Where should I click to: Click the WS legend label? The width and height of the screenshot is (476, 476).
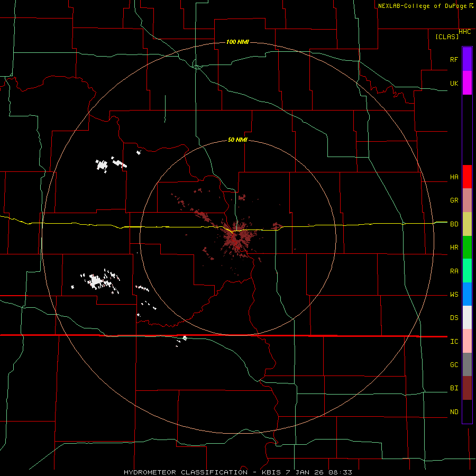(454, 295)
